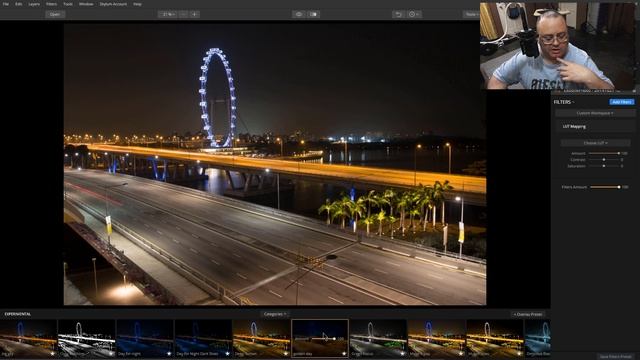The height and width of the screenshot is (360, 640).
Task: Open the Edit menu
Action: point(19,4)
